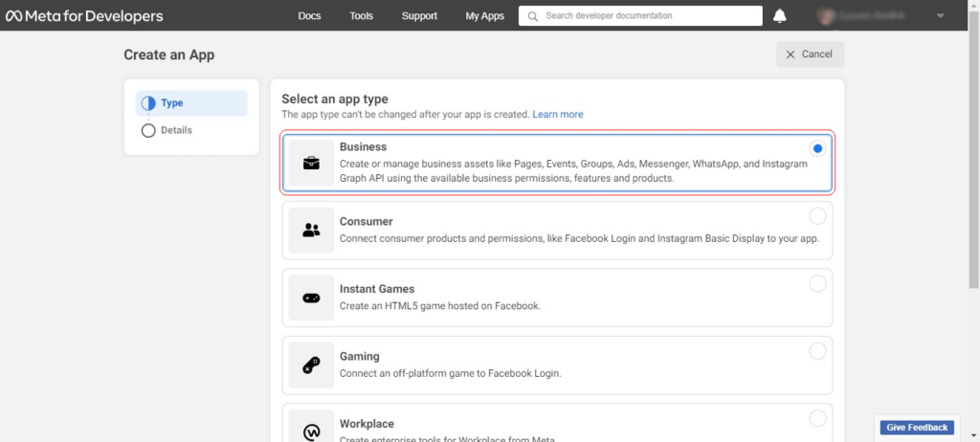Click the Instant Games heading text
The width and height of the screenshot is (980, 442).
click(x=377, y=290)
